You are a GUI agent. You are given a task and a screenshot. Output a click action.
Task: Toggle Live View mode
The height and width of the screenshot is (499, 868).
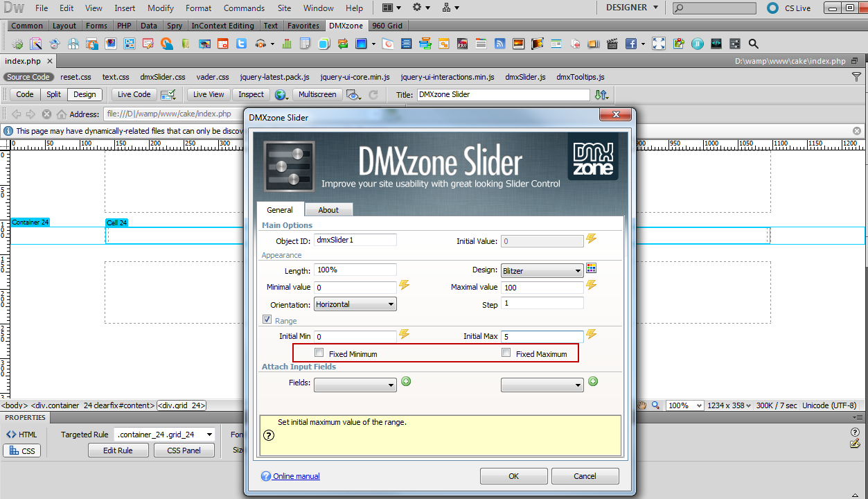209,94
